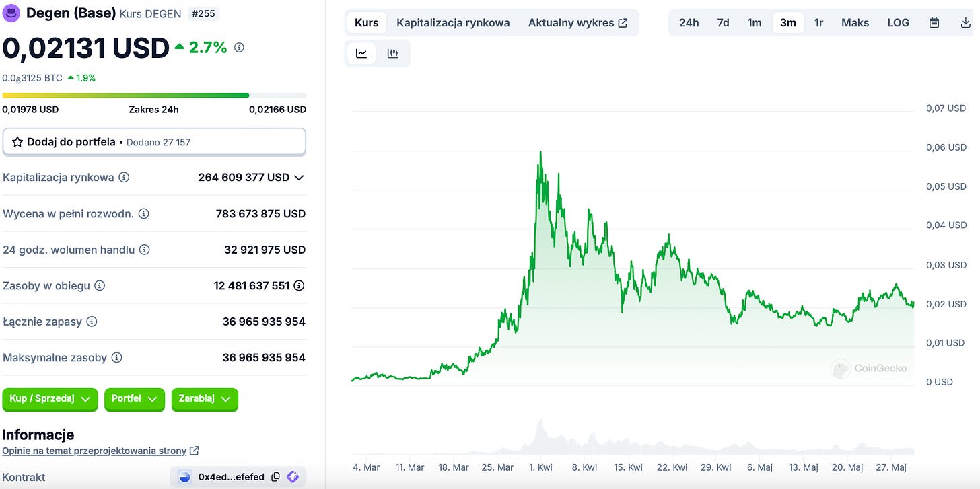Show info tooltip for Zasoby w obiegu label
Viewport: 980px width, 489px height.
(x=100, y=286)
